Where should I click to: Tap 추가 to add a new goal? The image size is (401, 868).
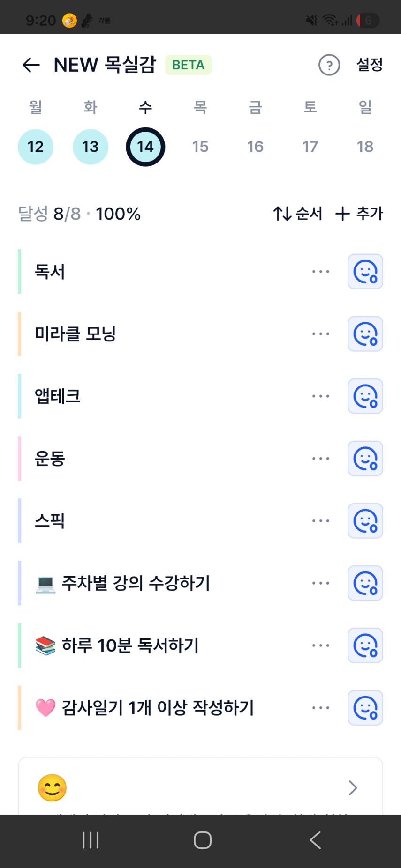(x=359, y=214)
